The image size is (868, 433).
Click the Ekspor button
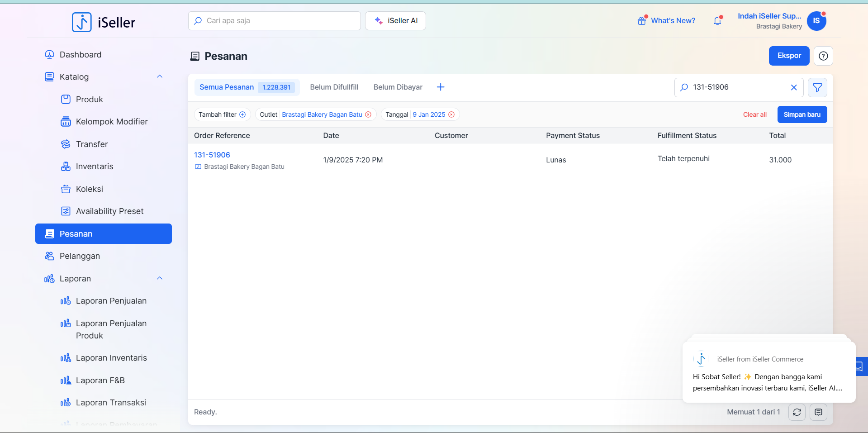tap(789, 56)
